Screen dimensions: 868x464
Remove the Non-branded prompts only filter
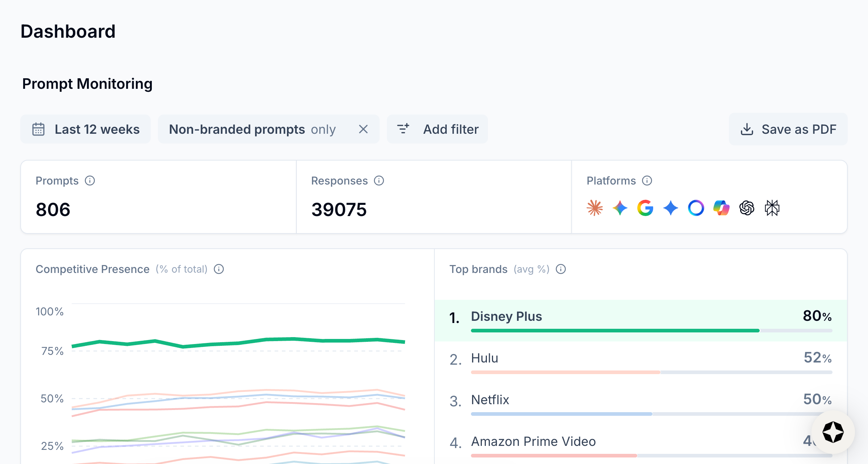coord(363,129)
